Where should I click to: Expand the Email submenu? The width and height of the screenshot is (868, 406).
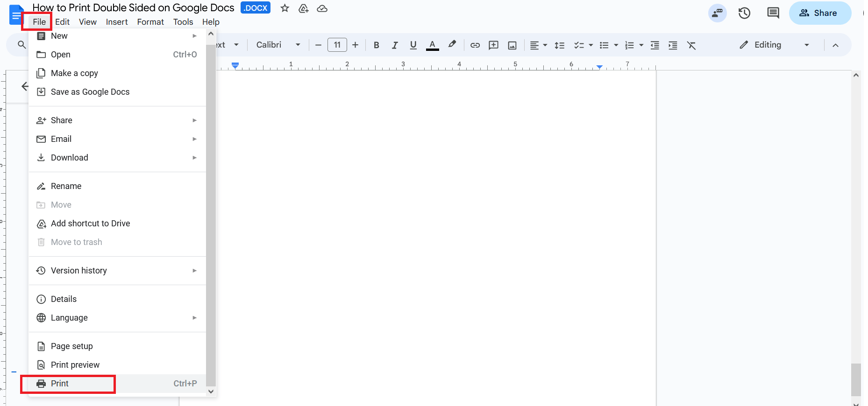117,139
